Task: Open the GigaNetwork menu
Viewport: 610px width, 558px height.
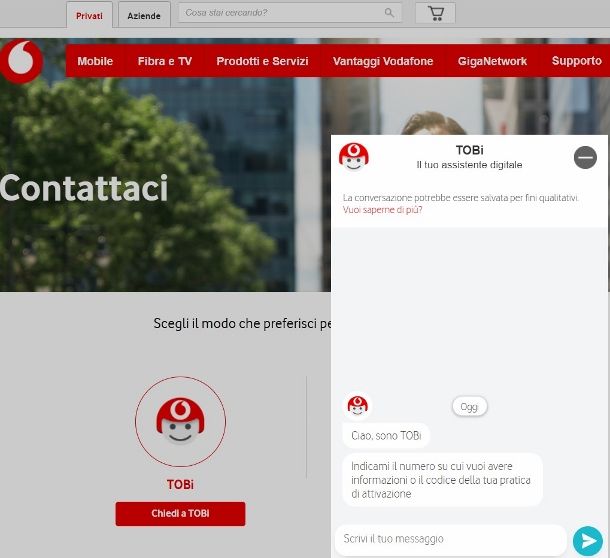Action: click(x=492, y=61)
